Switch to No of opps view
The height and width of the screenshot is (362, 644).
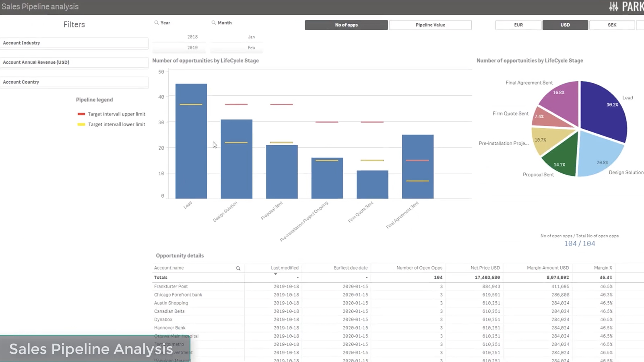coord(346,25)
